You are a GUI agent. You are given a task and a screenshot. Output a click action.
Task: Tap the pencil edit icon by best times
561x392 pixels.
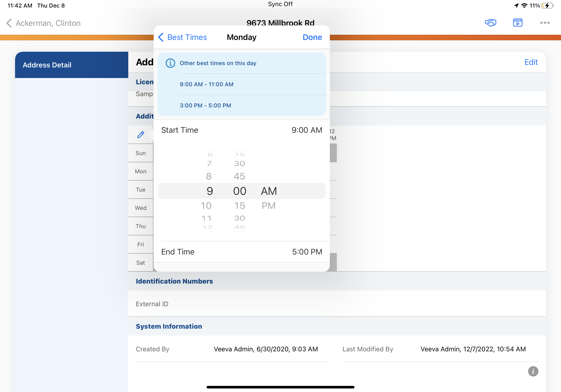140,134
